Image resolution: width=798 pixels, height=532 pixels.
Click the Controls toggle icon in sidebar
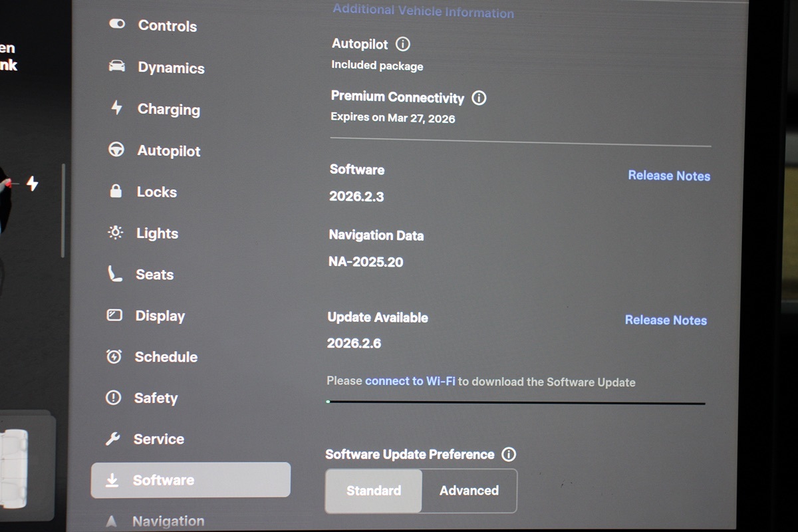click(x=117, y=25)
